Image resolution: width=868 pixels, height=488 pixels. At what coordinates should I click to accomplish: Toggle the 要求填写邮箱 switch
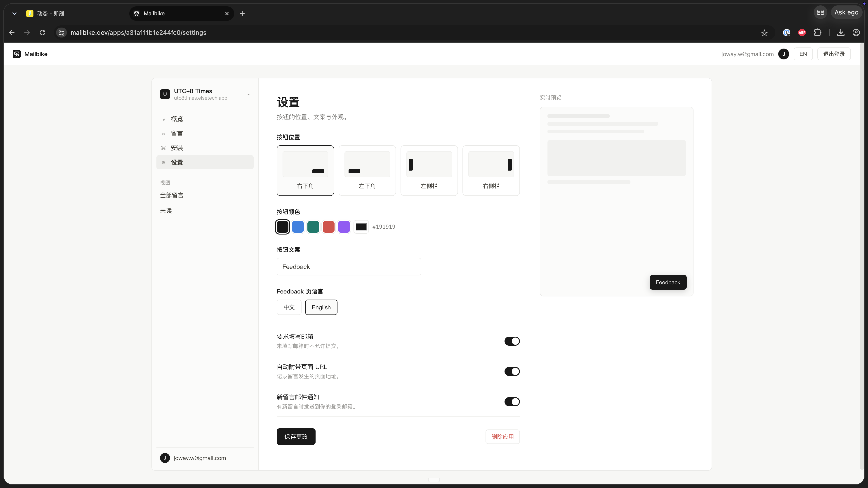512,341
